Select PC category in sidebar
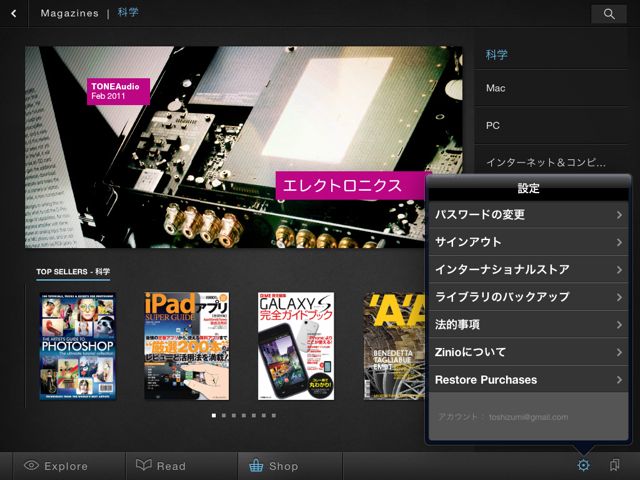Viewport: 640px width, 480px height. (x=551, y=126)
